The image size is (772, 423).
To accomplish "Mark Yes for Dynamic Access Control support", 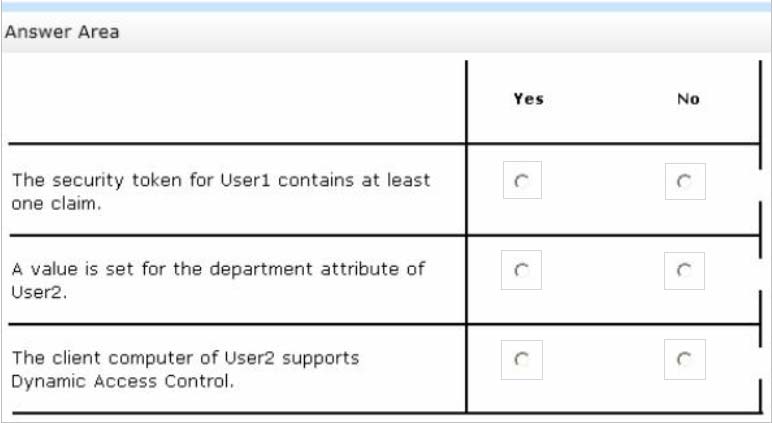I will click(x=522, y=360).
